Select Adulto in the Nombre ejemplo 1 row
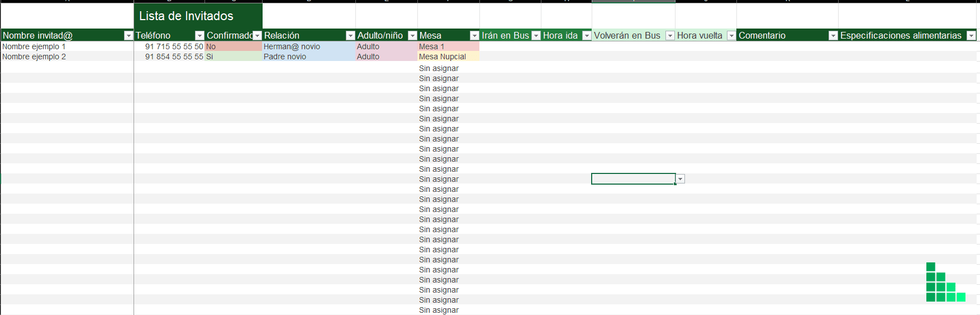Image resolution: width=980 pixels, height=315 pixels. point(387,46)
